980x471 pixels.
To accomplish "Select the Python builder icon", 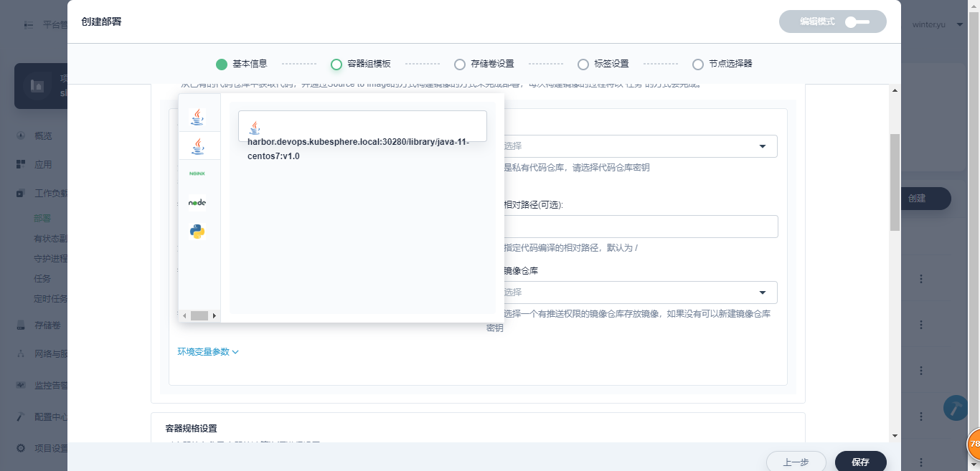I will point(197,232).
